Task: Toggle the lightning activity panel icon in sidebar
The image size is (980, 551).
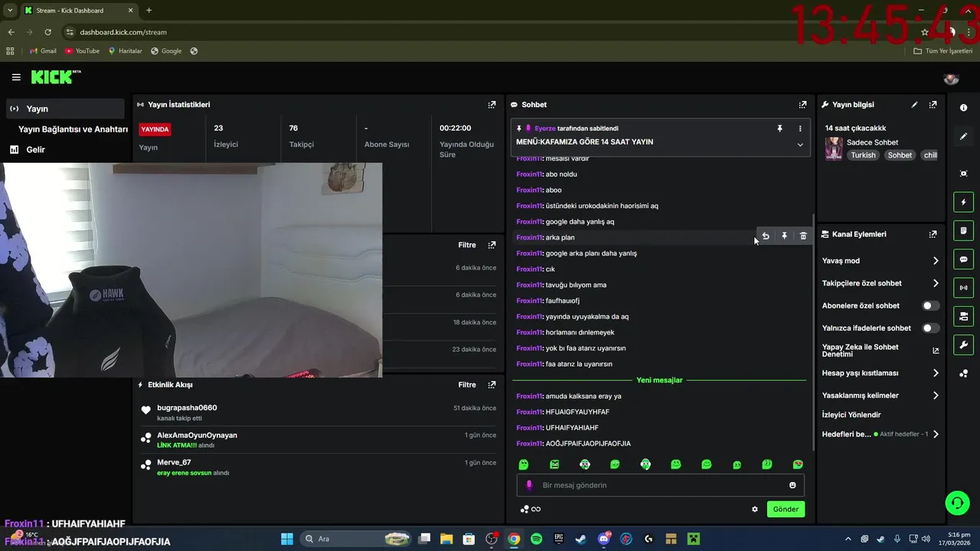Action: 963,202
